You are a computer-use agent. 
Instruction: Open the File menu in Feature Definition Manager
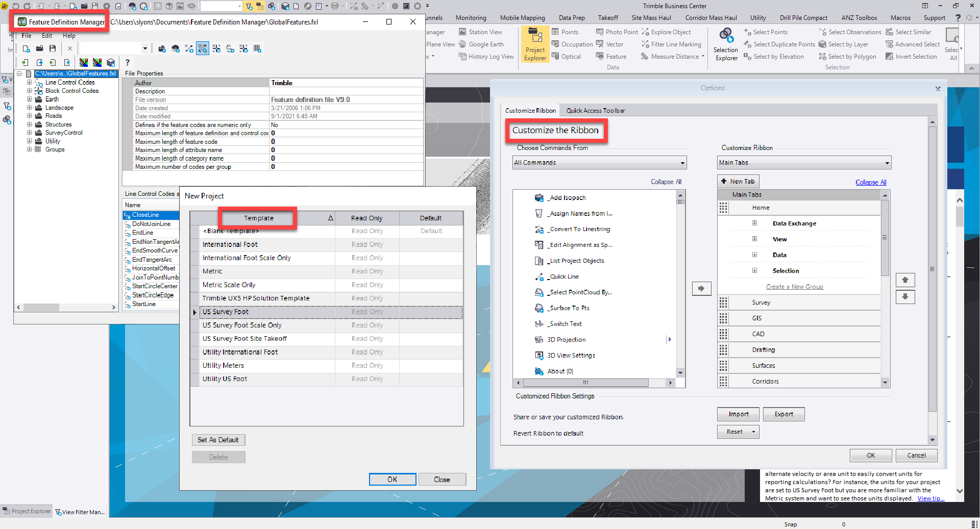click(27, 36)
